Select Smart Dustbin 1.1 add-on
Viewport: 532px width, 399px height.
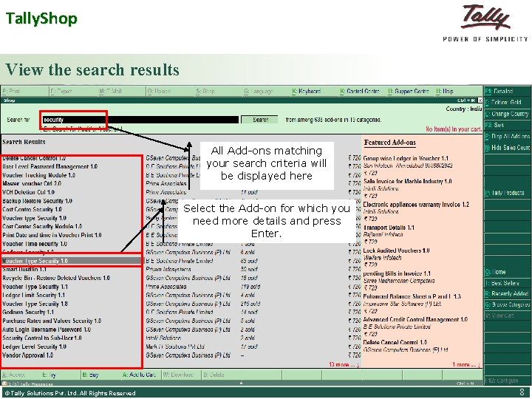(x=24, y=270)
